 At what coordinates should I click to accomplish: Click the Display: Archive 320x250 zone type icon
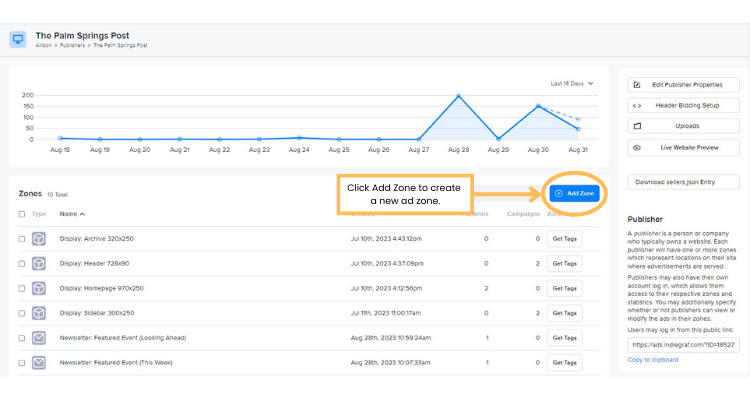click(x=39, y=239)
